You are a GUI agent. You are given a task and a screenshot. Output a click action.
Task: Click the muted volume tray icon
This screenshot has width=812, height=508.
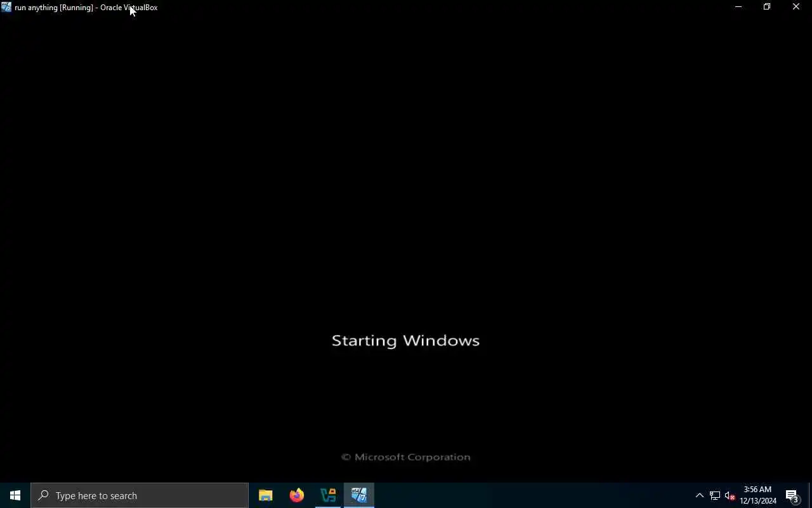(x=730, y=495)
